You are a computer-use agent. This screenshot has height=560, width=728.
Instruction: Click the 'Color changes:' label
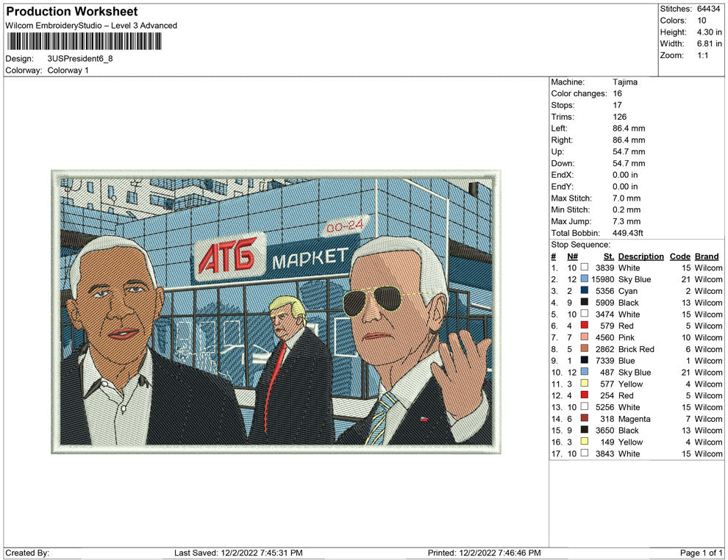click(579, 94)
